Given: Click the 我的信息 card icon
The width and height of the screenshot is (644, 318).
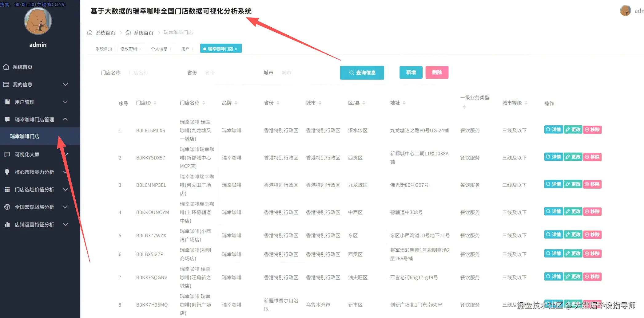Looking at the screenshot, I should (6, 84).
